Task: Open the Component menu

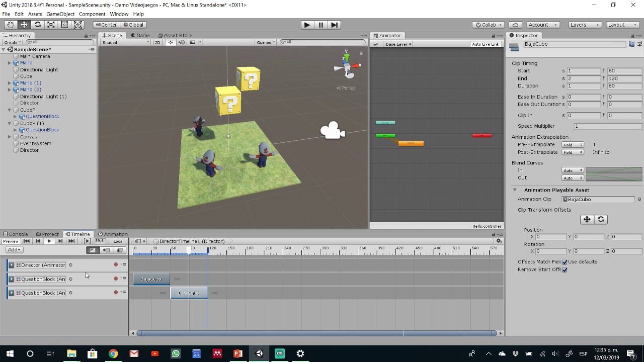Action: [x=92, y=14]
